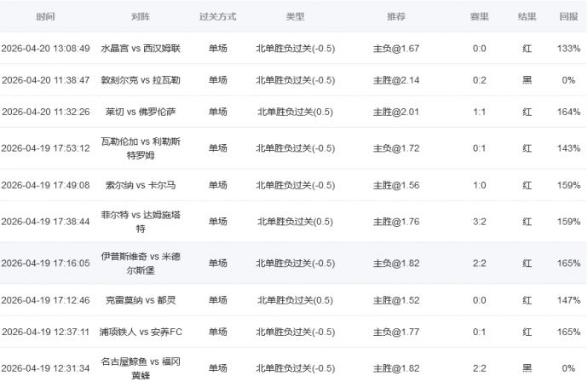Open the 名古屋鲸鱼 vs 福冈黄蜂 match
Viewport: 588px width, 382px height.
pyautogui.click(x=141, y=368)
